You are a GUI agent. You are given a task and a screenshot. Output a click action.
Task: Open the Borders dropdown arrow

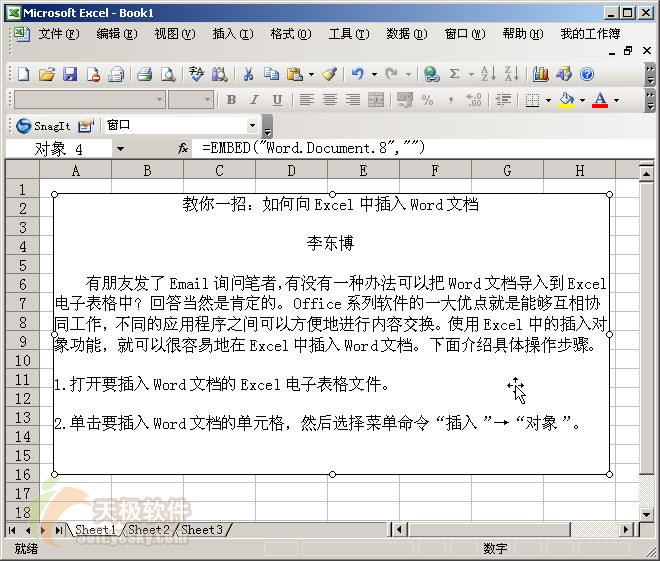coord(548,101)
